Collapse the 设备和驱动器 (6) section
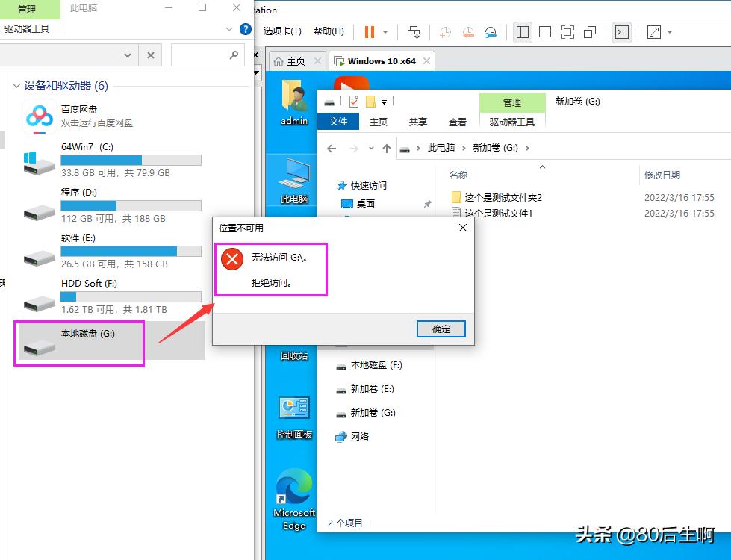The width and height of the screenshot is (731, 560). pos(16,86)
